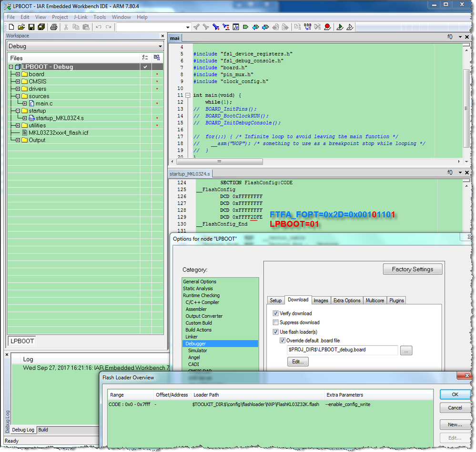Check the Suppress download checkbox
Screen dimensions: 476x452
pyautogui.click(x=276, y=322)
